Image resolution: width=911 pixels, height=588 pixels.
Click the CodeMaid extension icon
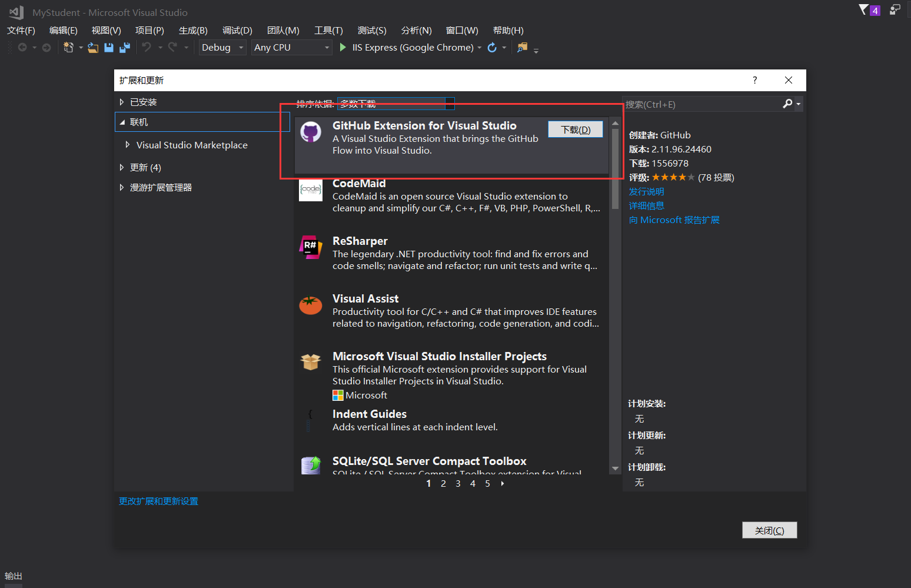(x=311, y=190)
